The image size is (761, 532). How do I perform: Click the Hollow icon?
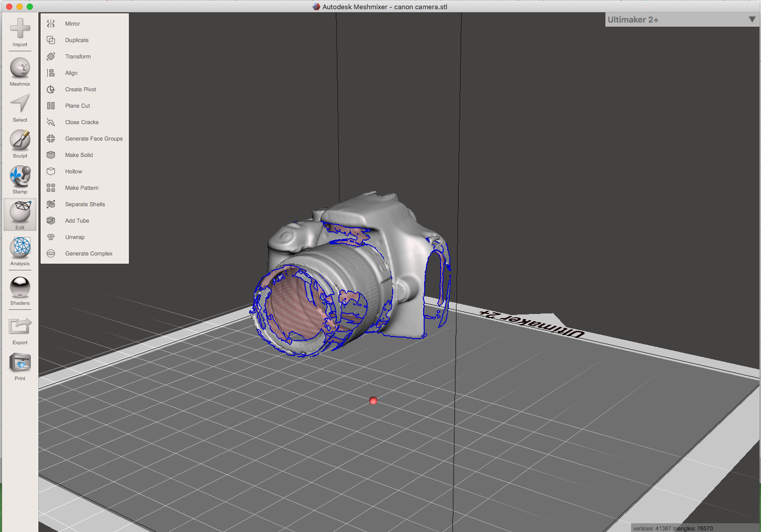coord(51,171)
